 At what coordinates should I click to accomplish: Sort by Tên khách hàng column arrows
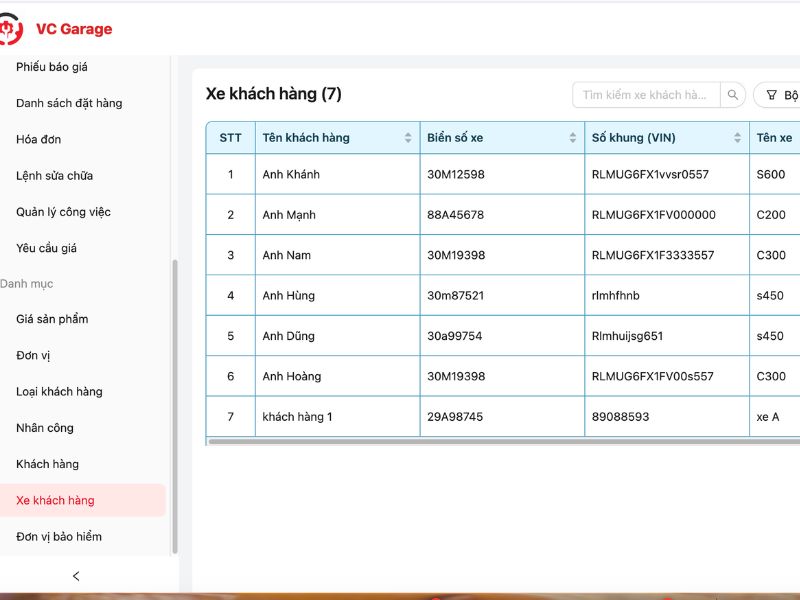tap(409, 138)
